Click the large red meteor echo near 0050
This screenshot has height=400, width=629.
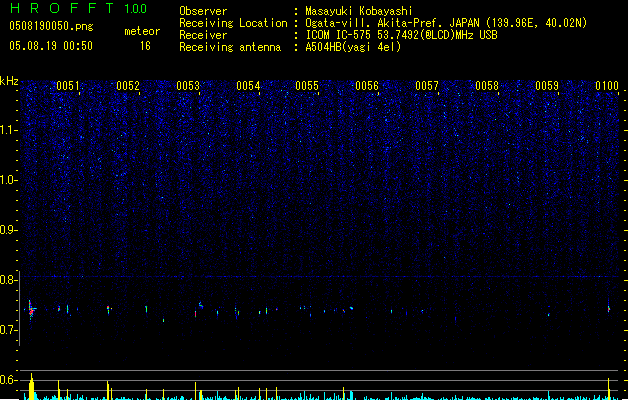pyautogui.click(x=31, y=309)
